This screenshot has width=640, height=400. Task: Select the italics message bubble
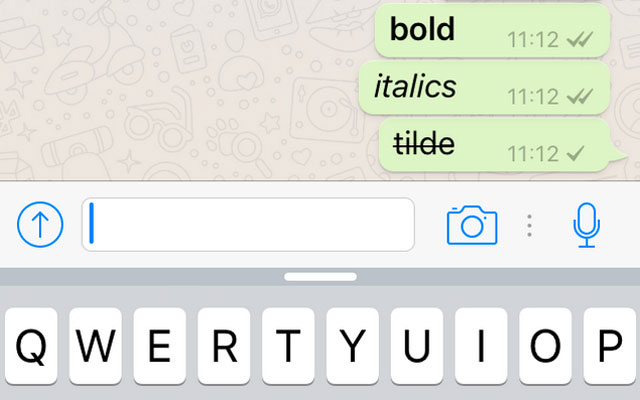click(484, 88)
